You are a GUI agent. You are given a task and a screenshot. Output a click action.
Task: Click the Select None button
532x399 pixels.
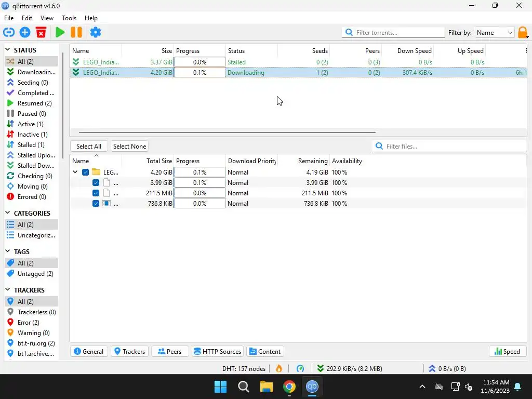pos(129,146)
